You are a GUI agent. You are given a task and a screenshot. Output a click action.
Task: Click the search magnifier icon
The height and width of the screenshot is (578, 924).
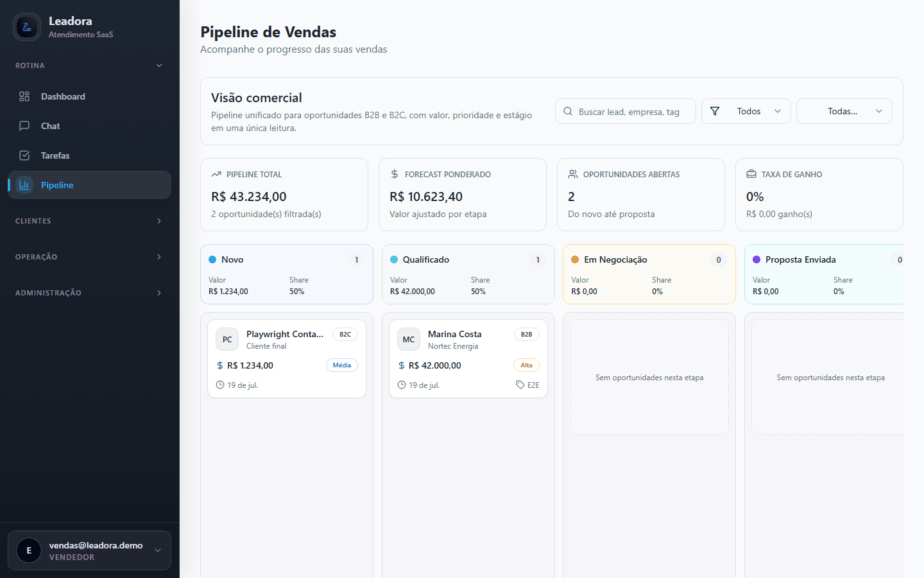(x=568, y=111)
